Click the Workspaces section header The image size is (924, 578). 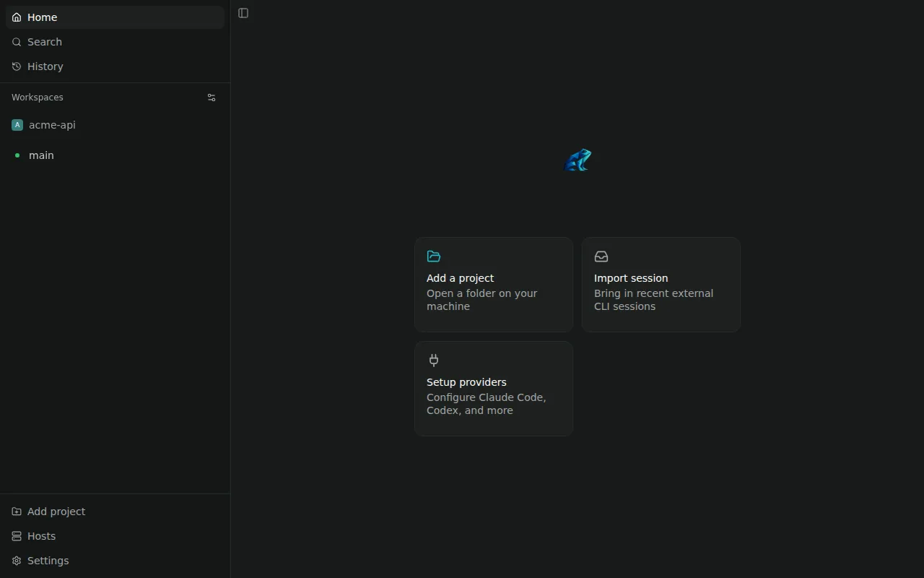pos(38,98)
